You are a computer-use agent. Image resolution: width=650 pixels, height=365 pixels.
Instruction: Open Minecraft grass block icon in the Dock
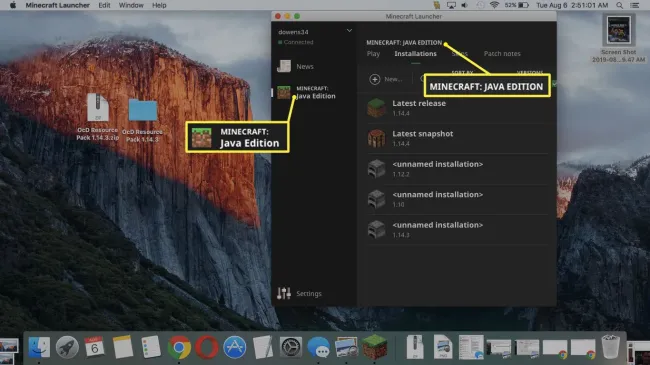tap(374, 347)
